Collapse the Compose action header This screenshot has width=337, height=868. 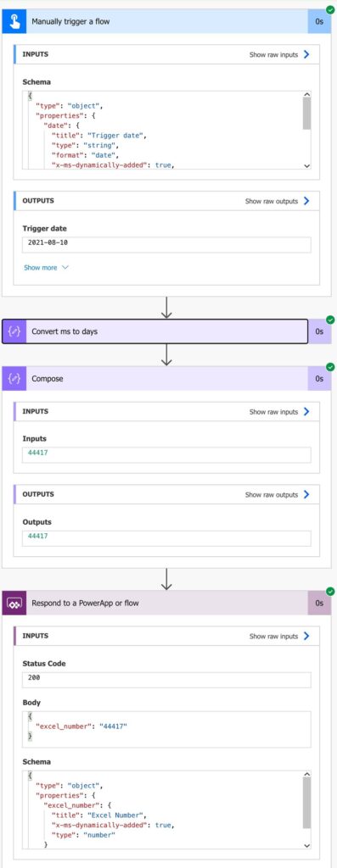coord(166,379)
